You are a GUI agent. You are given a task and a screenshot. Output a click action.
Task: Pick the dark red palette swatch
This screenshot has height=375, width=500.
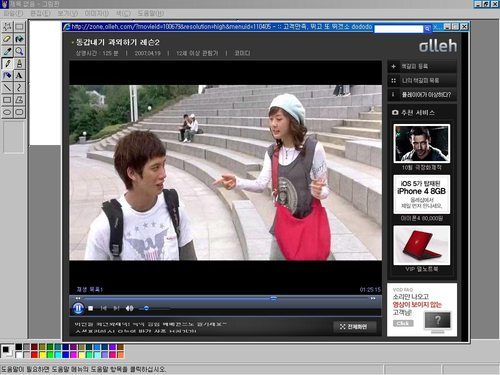tap(34, 347)
